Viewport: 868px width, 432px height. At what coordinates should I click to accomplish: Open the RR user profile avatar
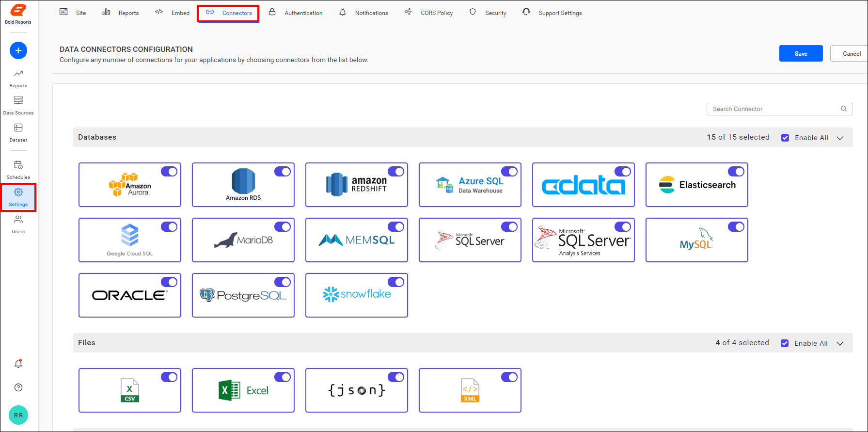click(x=18, y=415)
